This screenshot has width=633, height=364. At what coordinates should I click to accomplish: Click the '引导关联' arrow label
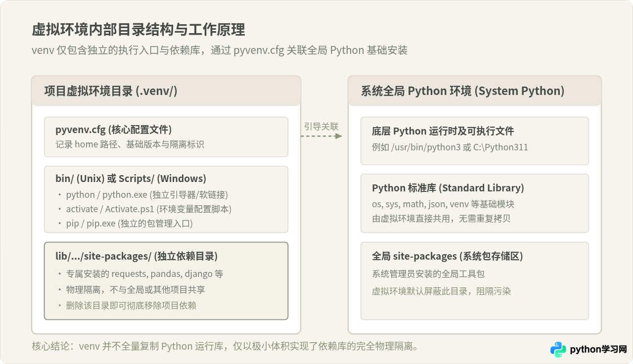[321, 126]
